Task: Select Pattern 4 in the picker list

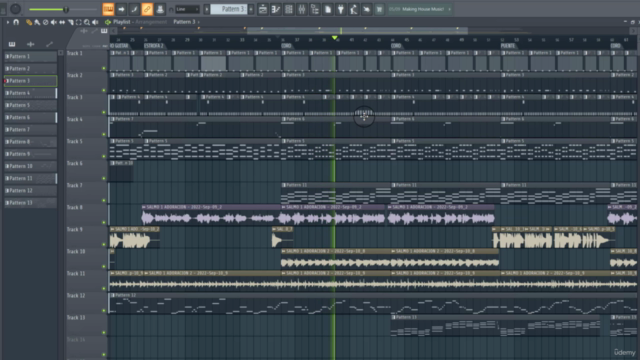Action: tap(31, 93)
